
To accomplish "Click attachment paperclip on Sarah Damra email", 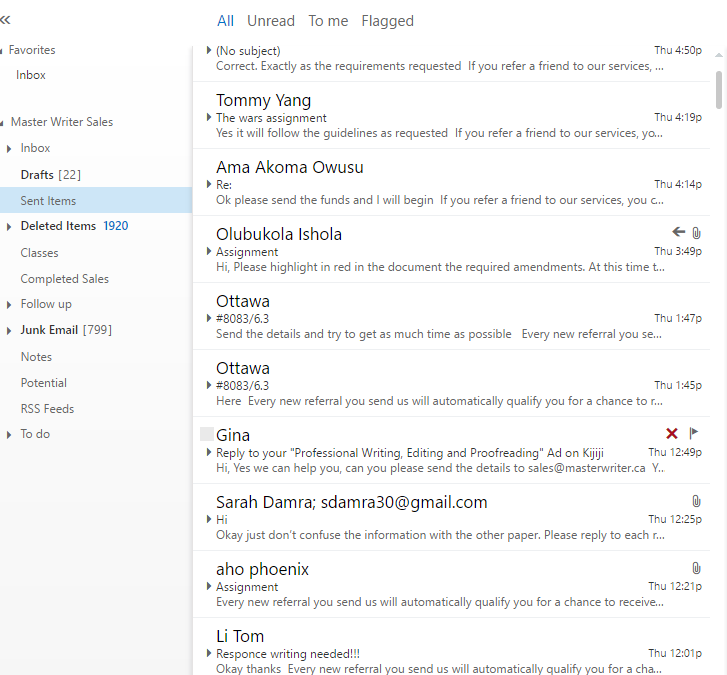I will (696, 501).
